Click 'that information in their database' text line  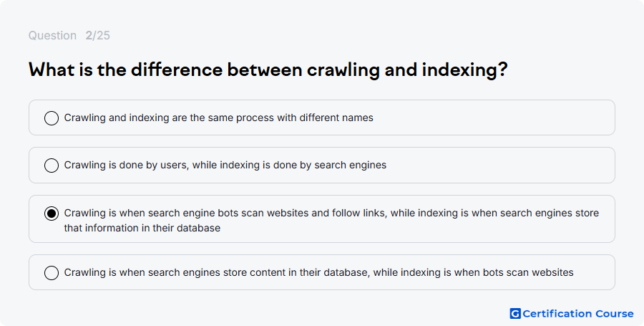point(142,228)
